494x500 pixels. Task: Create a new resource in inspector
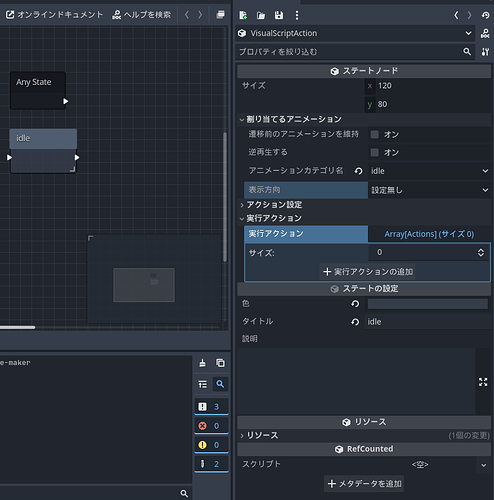243,15
